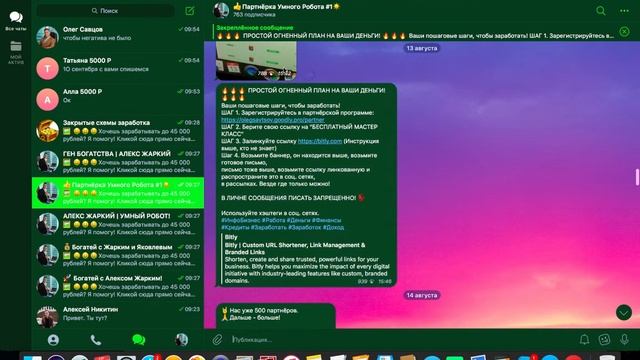Image resolution: width=640 pixels, height=360 pixels.
Task: Open the chat with Алексей Никитин
Action: (118, 315)
